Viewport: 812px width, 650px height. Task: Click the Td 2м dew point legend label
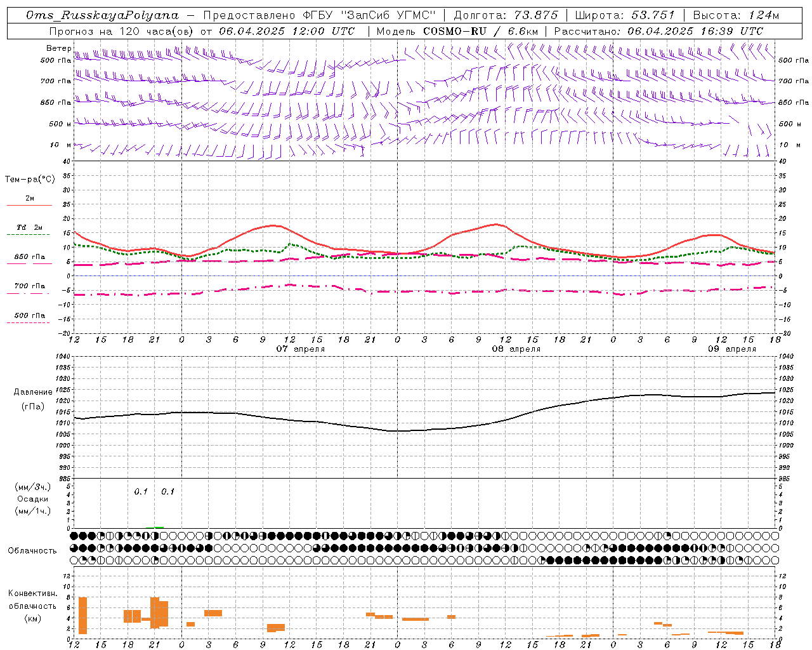30,227
